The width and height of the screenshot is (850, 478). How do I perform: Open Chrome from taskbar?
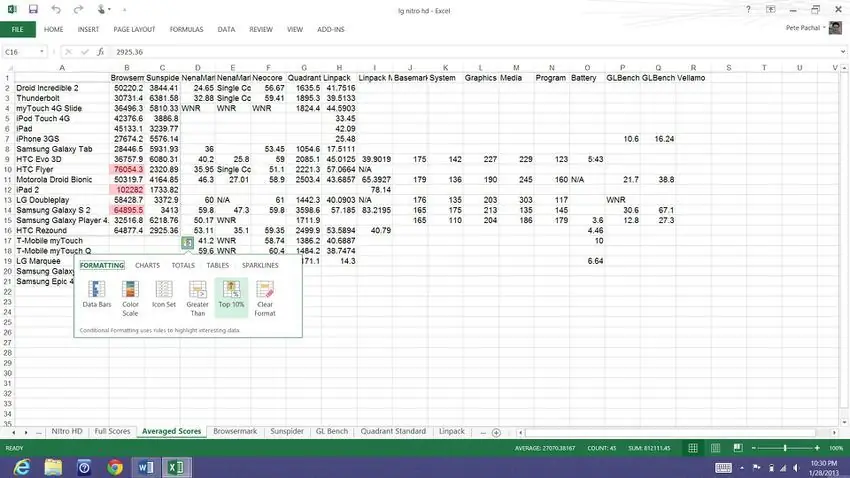pyautogui.click(x=114, y=467)
